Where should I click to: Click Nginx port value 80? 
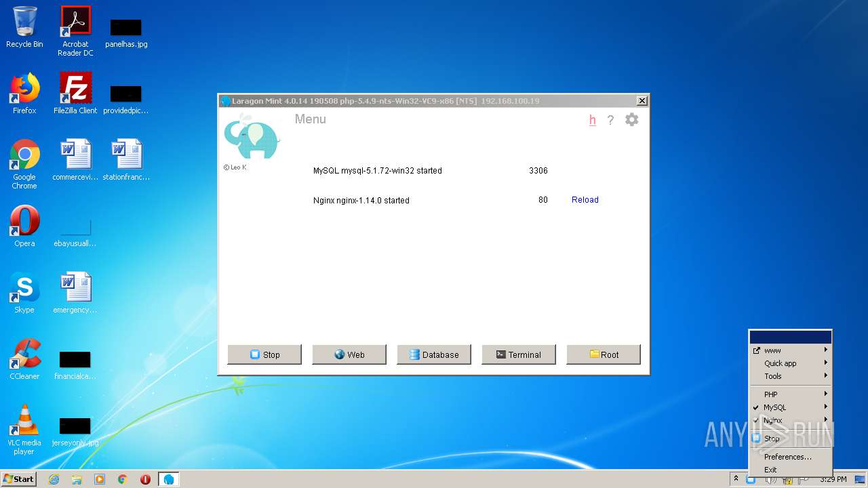point(543,200)
